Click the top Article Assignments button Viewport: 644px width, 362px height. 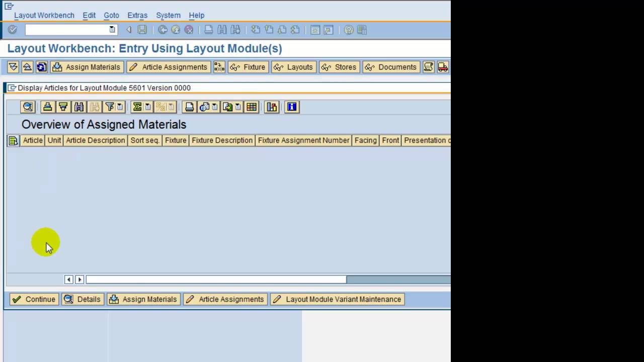[x=168, y=67]
